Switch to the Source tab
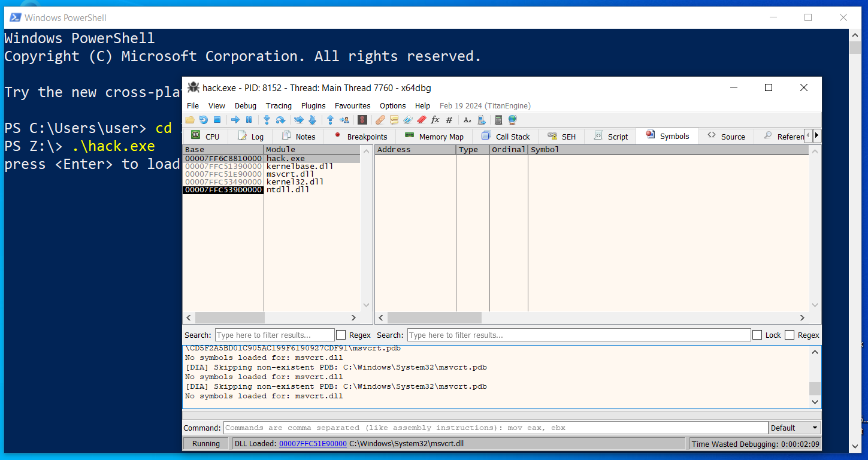The height and width of the screenshot is (460, 868). pyautogui.click(x=726, y=137)
